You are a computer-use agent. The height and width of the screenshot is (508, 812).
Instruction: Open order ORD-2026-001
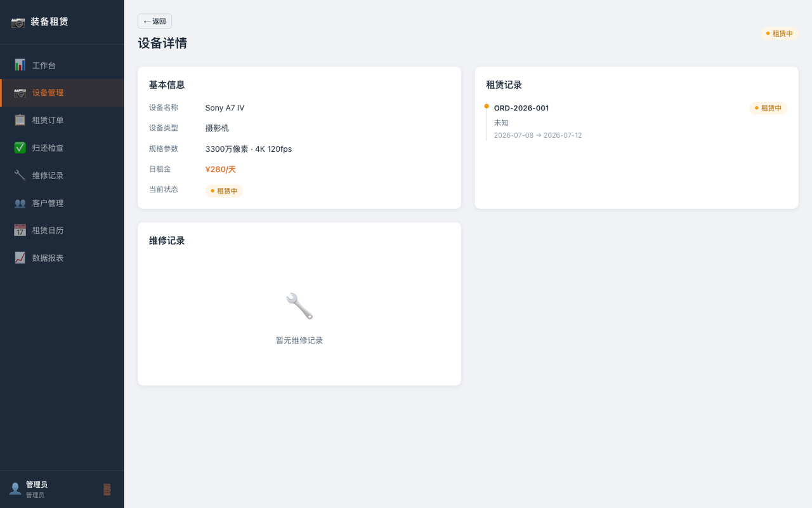click(521, 108)
